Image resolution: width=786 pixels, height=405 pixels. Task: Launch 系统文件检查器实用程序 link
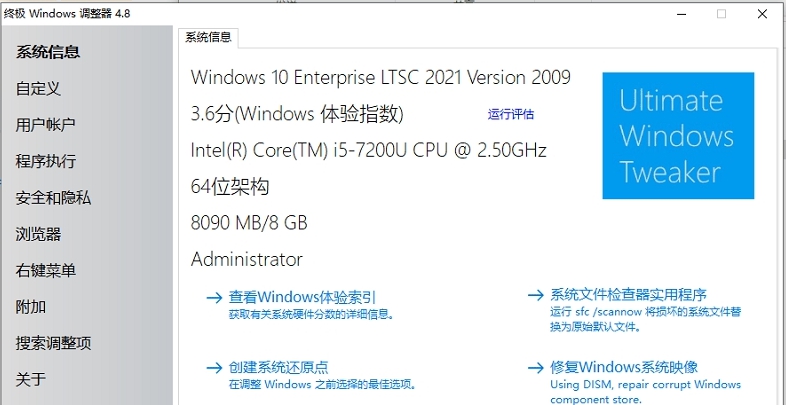[x=629, y=295]
